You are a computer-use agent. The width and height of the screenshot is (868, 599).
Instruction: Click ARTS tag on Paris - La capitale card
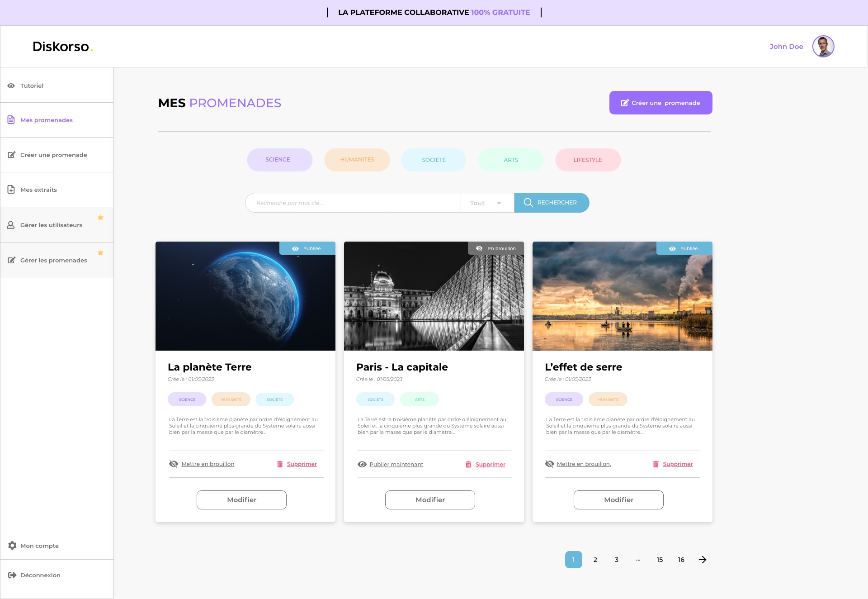[x=420, y=399]
